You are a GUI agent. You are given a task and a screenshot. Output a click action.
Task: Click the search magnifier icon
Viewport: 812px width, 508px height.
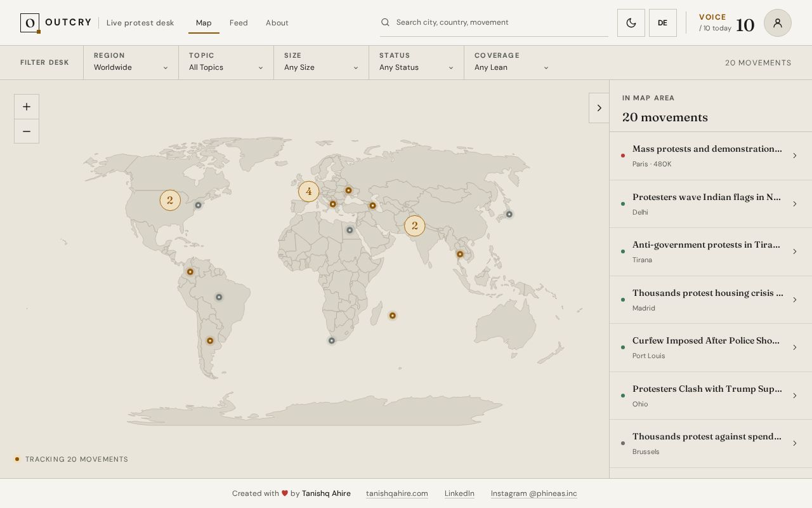[385, 22]
